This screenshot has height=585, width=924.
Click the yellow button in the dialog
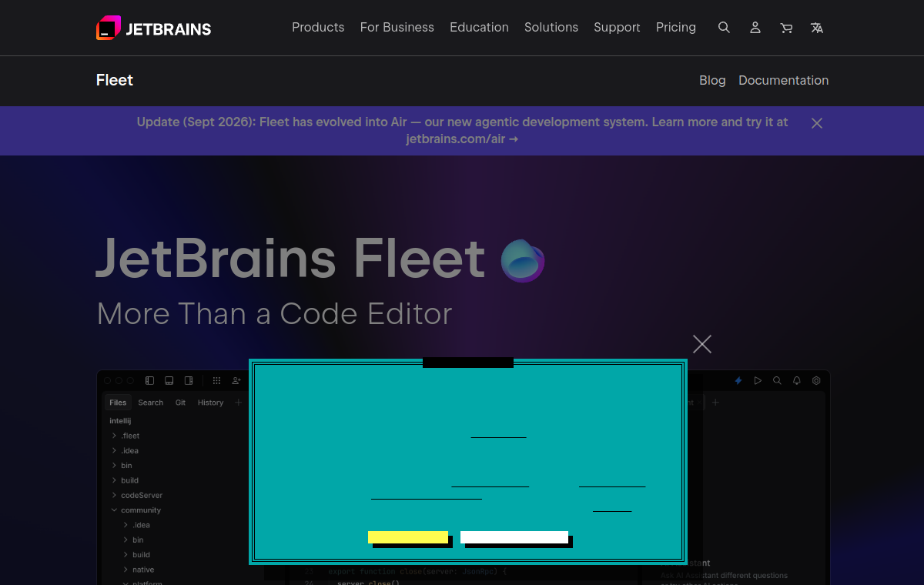(408, 537)
